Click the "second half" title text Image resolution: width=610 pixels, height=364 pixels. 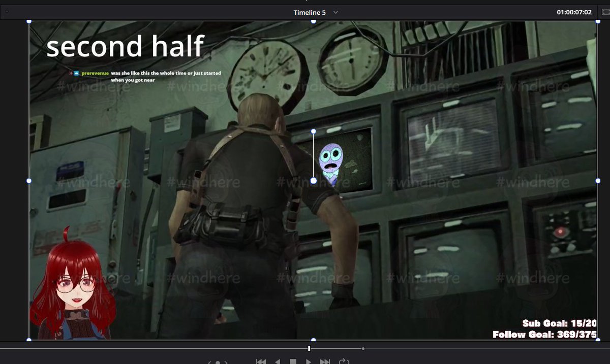tap(125, 47)
